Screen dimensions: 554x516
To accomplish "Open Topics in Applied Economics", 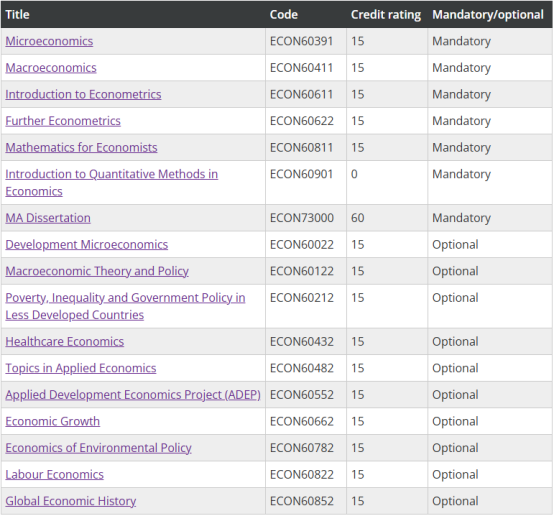I will (x=81, y=368).
